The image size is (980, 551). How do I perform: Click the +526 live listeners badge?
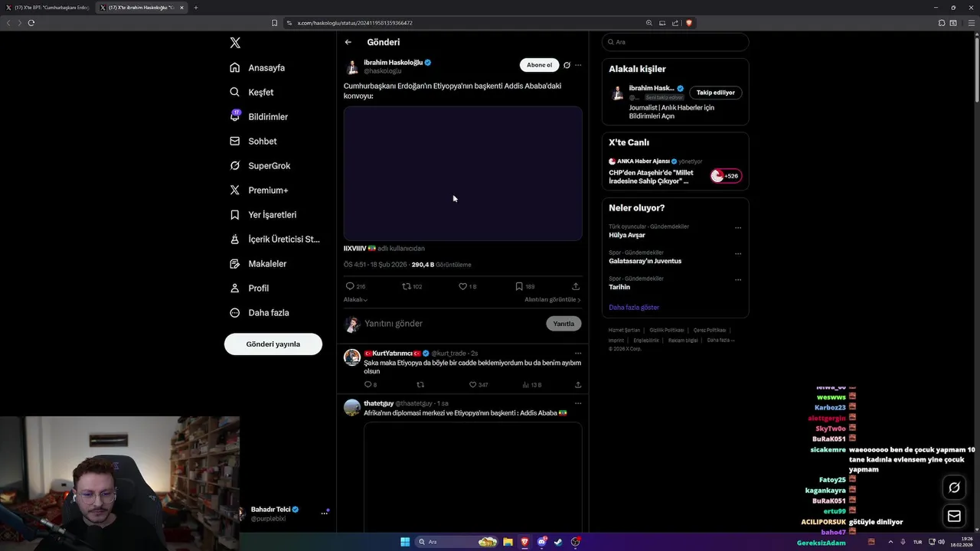pos(725,176)
